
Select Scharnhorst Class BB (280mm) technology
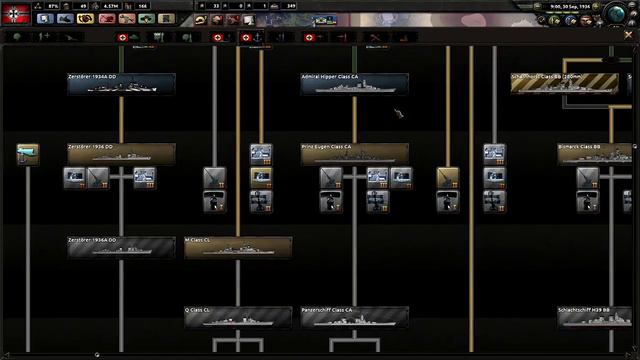click(x=564, y=84)
